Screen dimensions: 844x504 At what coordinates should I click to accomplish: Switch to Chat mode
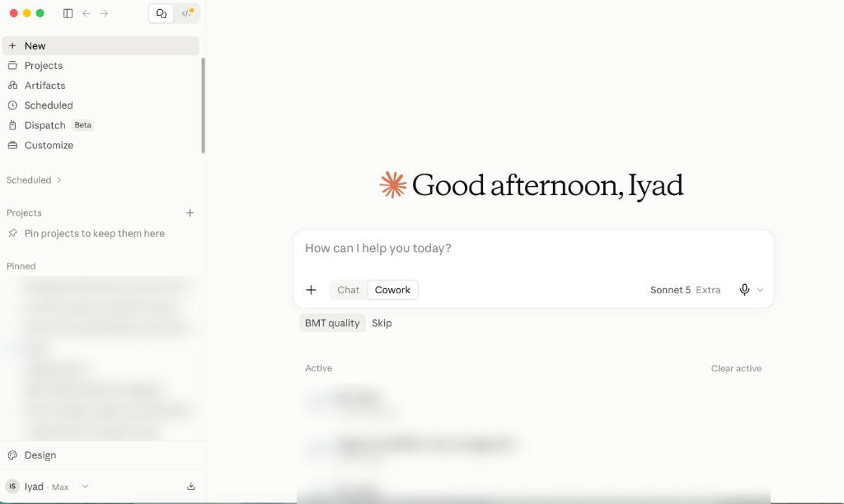tap(349, 290)
